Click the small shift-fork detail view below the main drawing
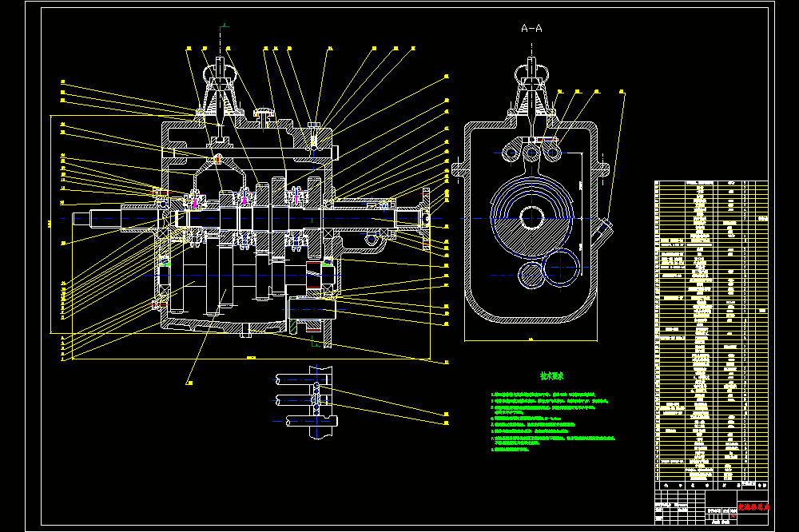The width and height of the screenshot is (799, 532). pyautogui.click(x=306, y=402)
